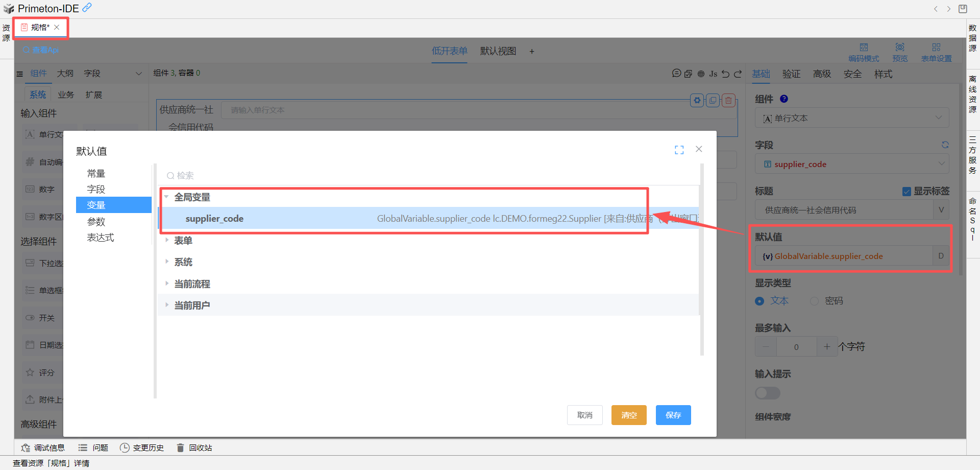Click the orange 清空 clear button
Image resolution: width=980 pixels, height=470 pixels.
tap(629, 415)
